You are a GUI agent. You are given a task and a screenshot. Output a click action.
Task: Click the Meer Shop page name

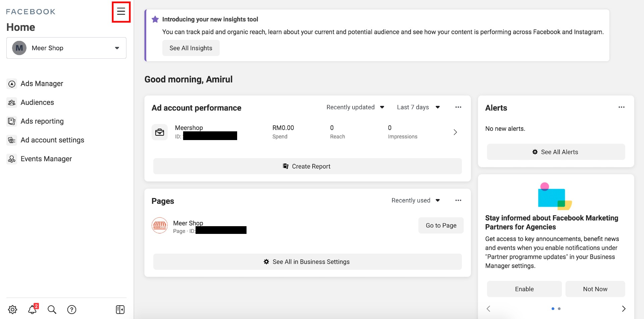click(188, 223)
